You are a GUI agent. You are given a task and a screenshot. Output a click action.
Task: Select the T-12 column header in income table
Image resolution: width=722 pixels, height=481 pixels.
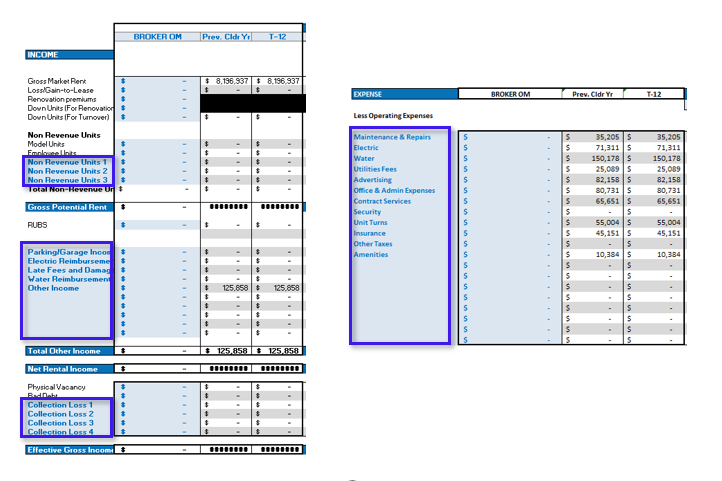coord(277,37)
